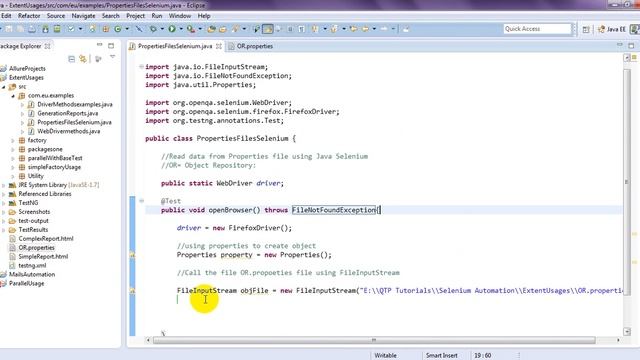The height and width of the screenshot is (360, 640).
Task: Click Collapse All in Package Explorer
Action: click(71, 59)
